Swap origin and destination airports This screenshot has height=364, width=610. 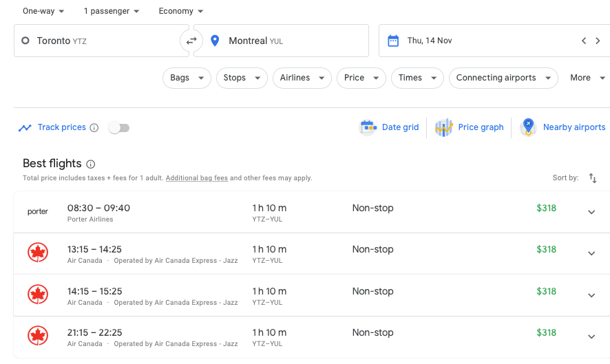[x=191, y=41]
